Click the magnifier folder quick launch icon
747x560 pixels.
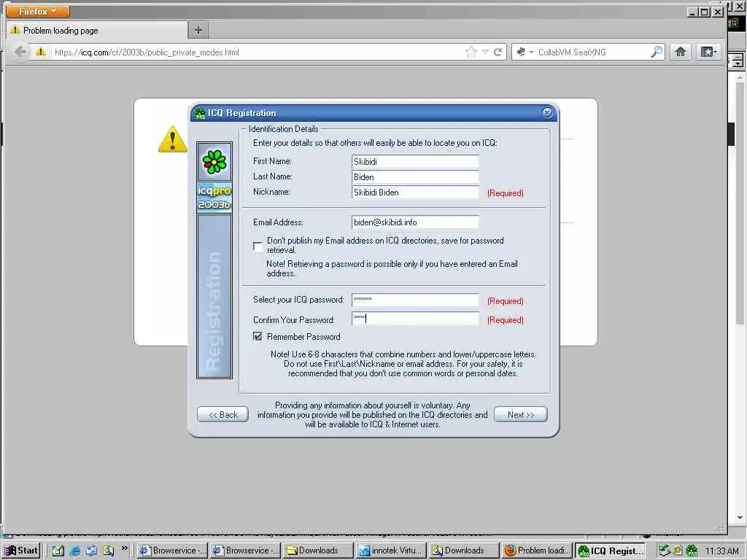[108, 551]
